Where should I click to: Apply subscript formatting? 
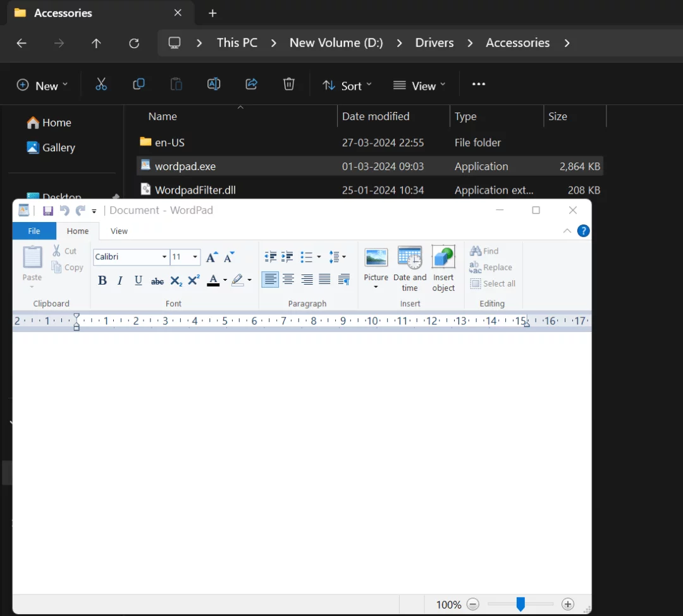175,280
